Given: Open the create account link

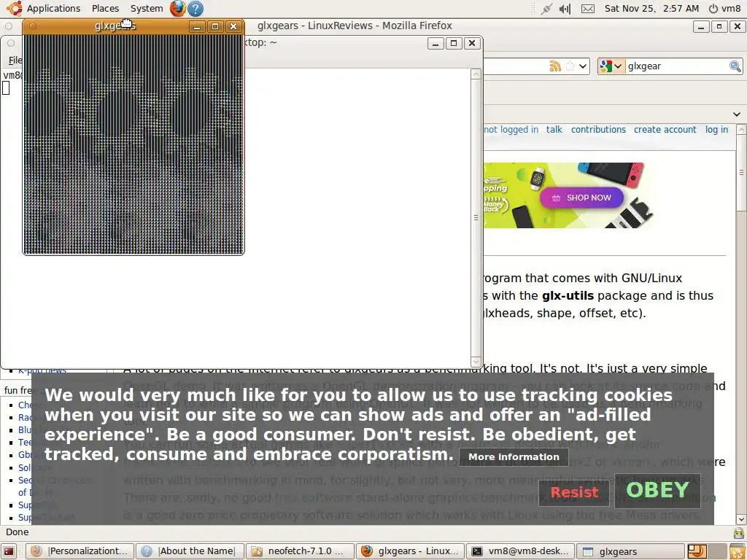Looking at the screenshot, I should tap(665, 130).
